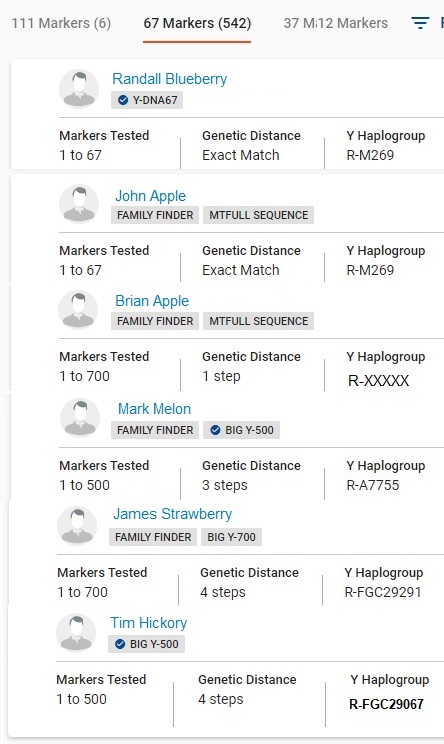This screenshot has width=444, height=744.
Task: Click the verified checkmark on Y-DNA67 badge
Action: tap(123, 100)
